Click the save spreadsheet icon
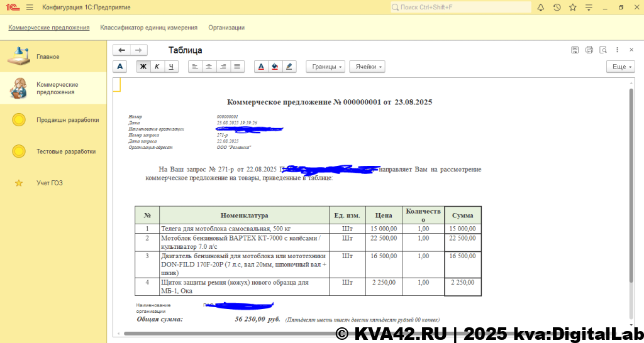 coord(574,50)
